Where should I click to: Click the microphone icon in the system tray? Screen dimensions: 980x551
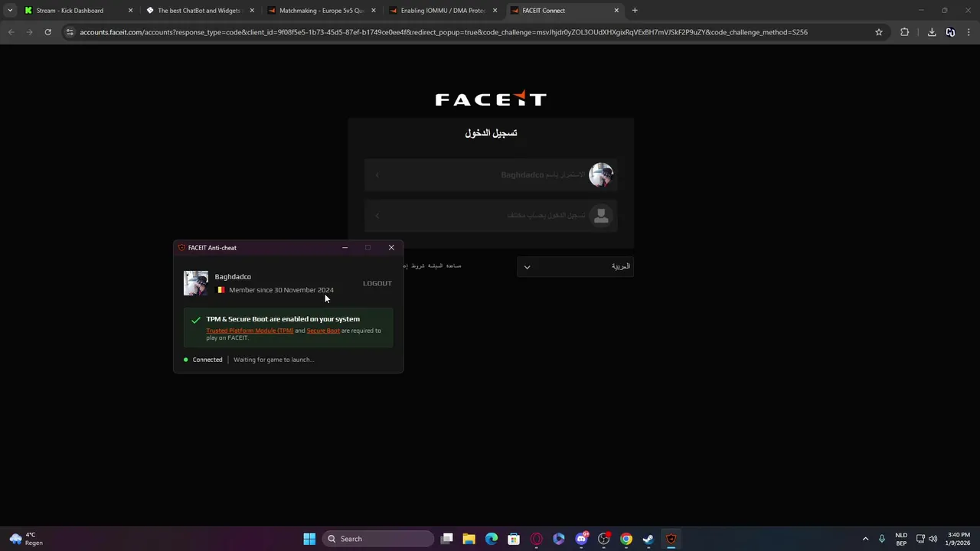coord(882,539)
